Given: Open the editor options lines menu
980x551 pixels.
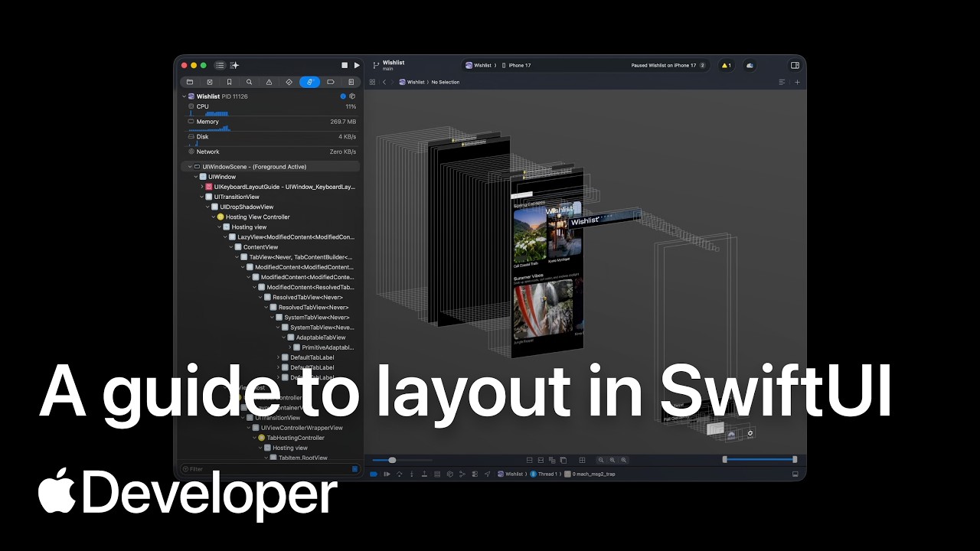Looking at the screenshot, I should (x=782, y=82).
